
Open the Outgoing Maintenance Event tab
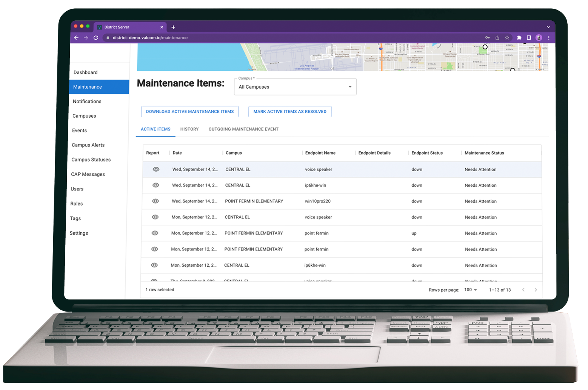[x=243, y=129]
